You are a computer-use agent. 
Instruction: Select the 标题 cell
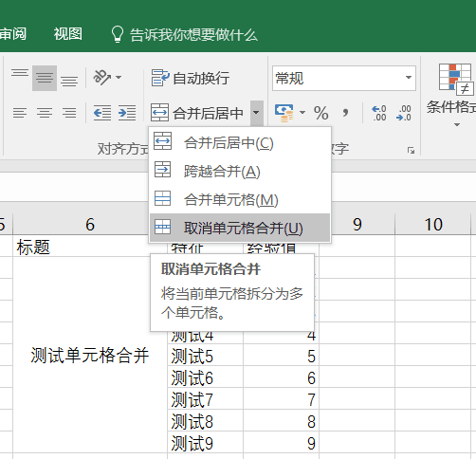tap(90, 247)
